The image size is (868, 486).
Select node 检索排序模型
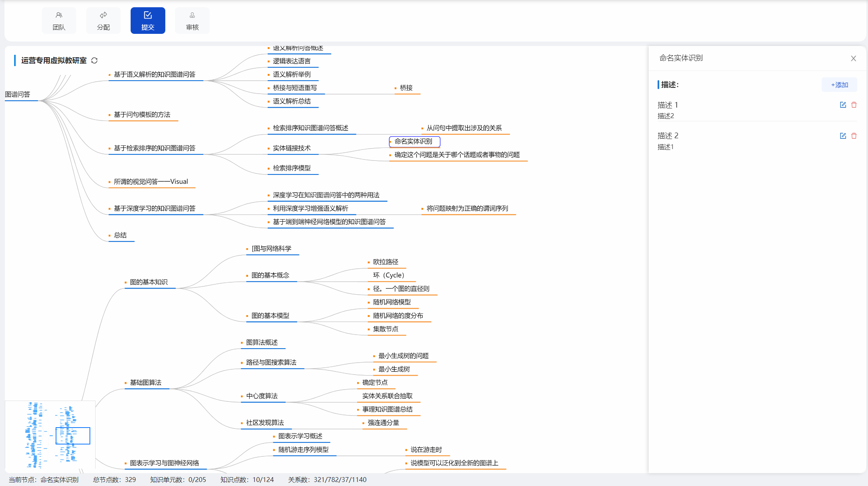[291, 168]
